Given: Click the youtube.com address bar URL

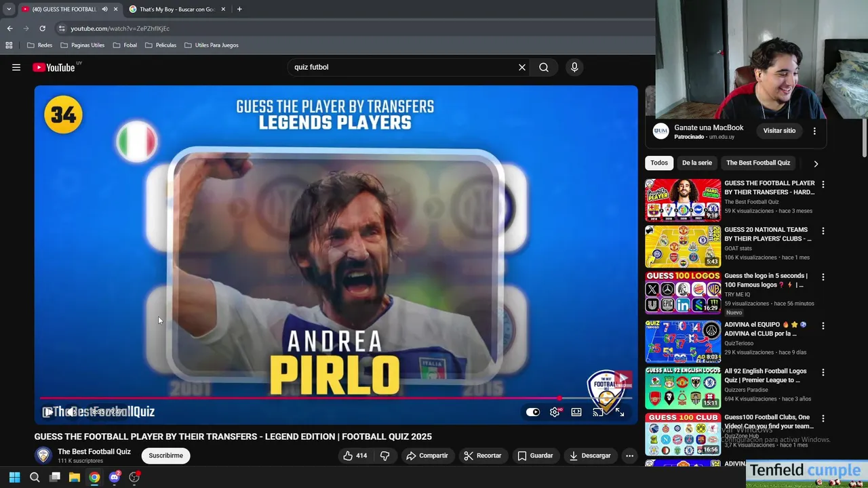Looking at the screenshot, I should [x=120, y=28].
